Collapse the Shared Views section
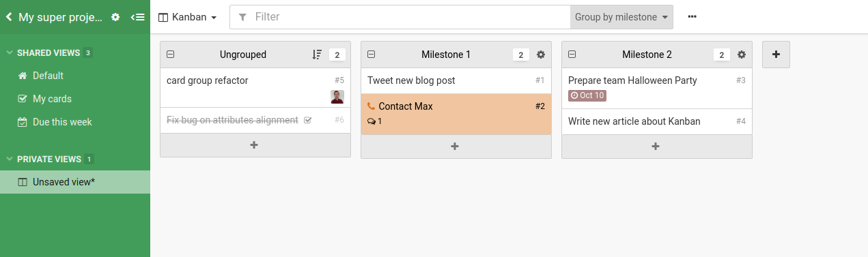Screen dimensions: 868x257 (x=10, y=52)
